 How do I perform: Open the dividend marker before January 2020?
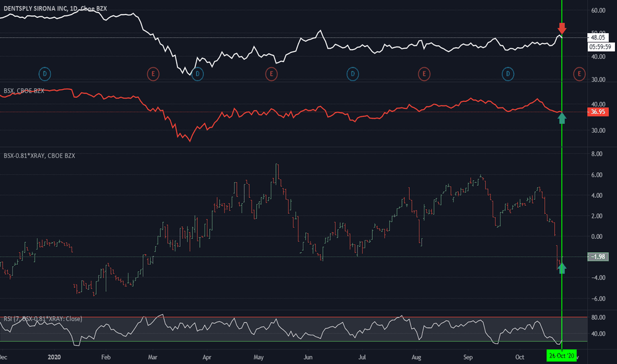click(45, 73)
